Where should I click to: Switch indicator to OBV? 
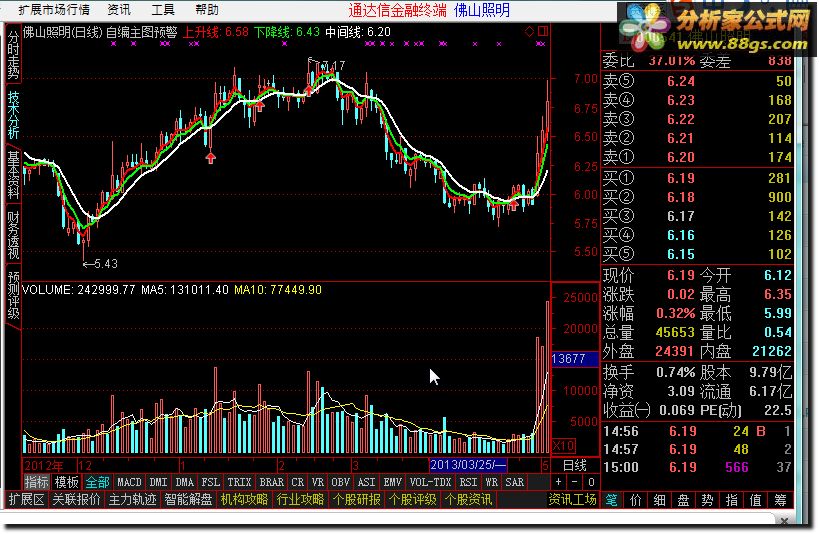click(x=341, y=482)
